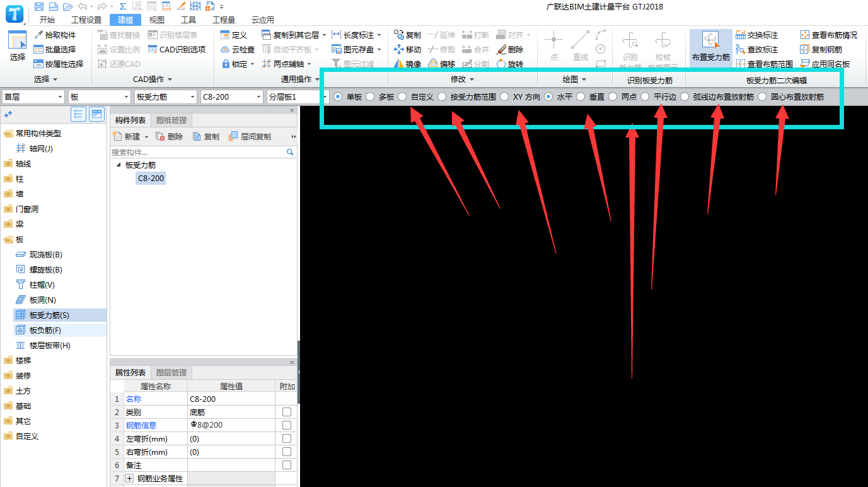Select the 旋转 rotate tool
Viewport: 868px width, 487px height.
pos(510,64)
